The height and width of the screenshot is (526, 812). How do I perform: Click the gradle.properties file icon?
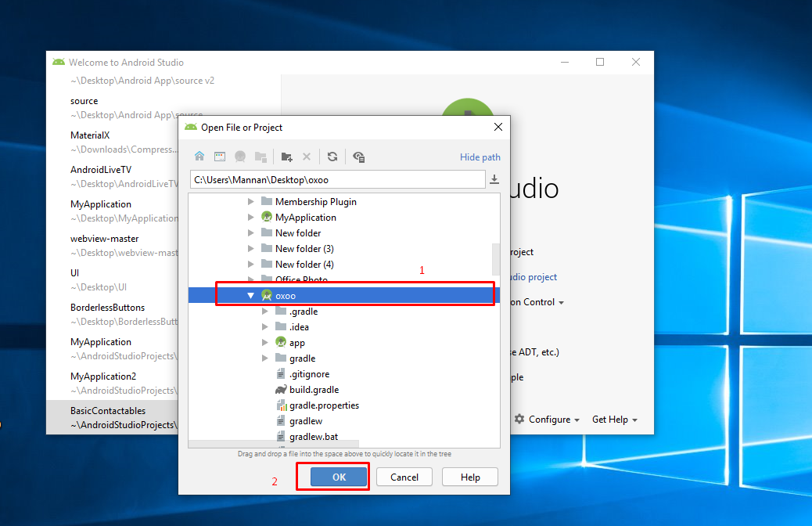pos(281,405)
